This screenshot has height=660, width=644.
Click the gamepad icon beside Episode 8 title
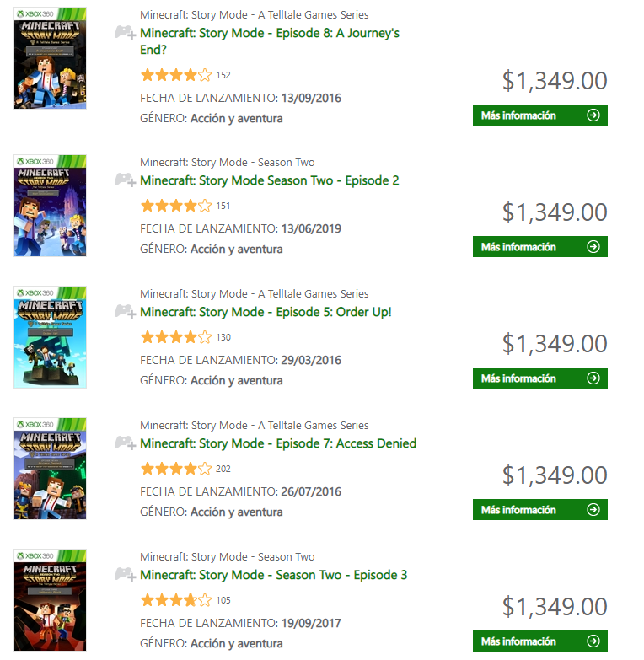[125, 33]
